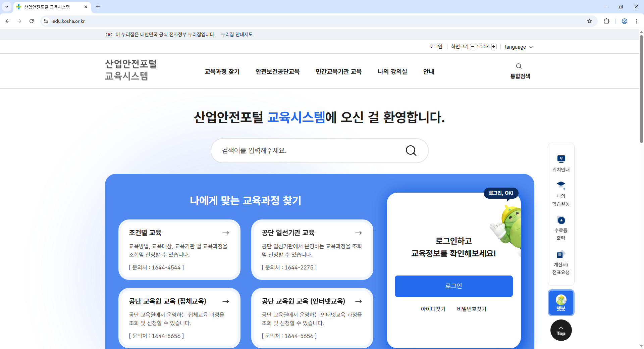Click the 계산서/전표요청 document icon

pos(561,254)
